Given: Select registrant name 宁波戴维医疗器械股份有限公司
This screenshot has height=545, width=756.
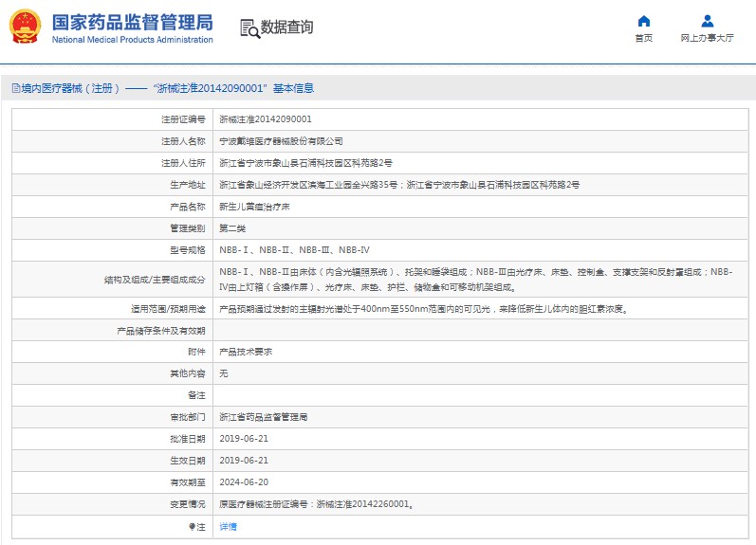Looking at the screenshot, I should pos(281,141).
